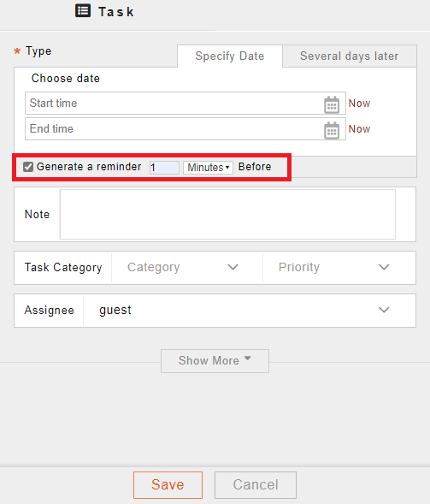
Task: Cancel the task form
Action: (x=256, y=484)
